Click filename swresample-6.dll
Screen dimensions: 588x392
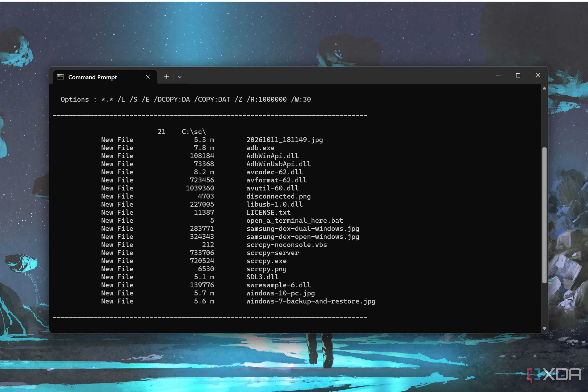tap(279, 285)
